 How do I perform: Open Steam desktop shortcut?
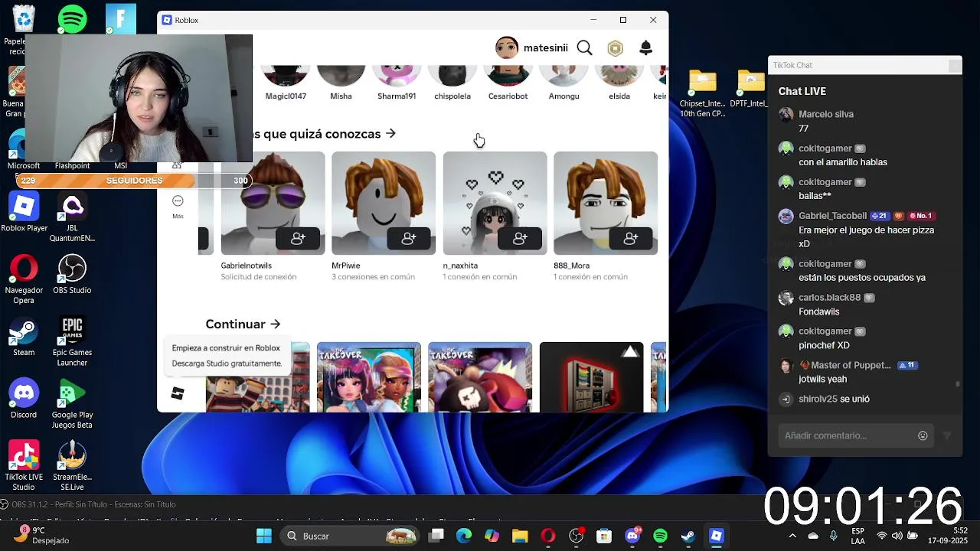point(24,337)
